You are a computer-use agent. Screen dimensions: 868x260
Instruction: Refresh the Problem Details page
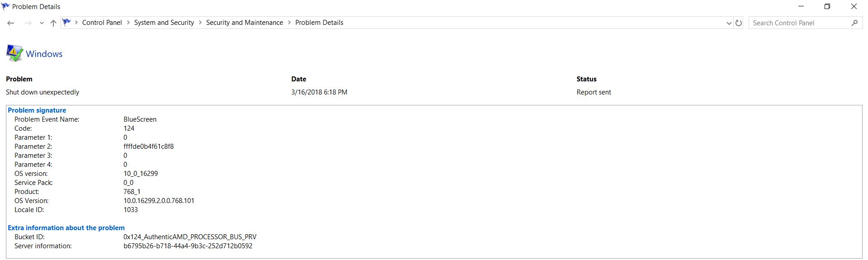coord(739,23)
